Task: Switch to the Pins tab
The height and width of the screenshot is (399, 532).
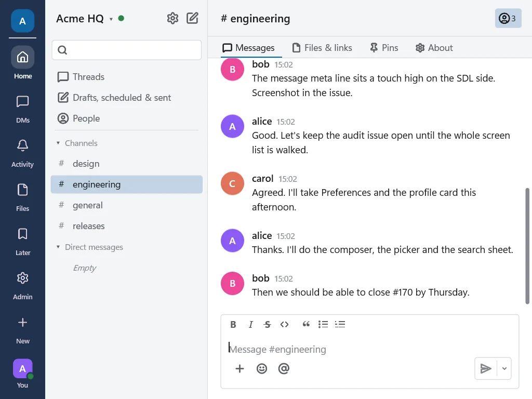Action: (x=384, y=48)
